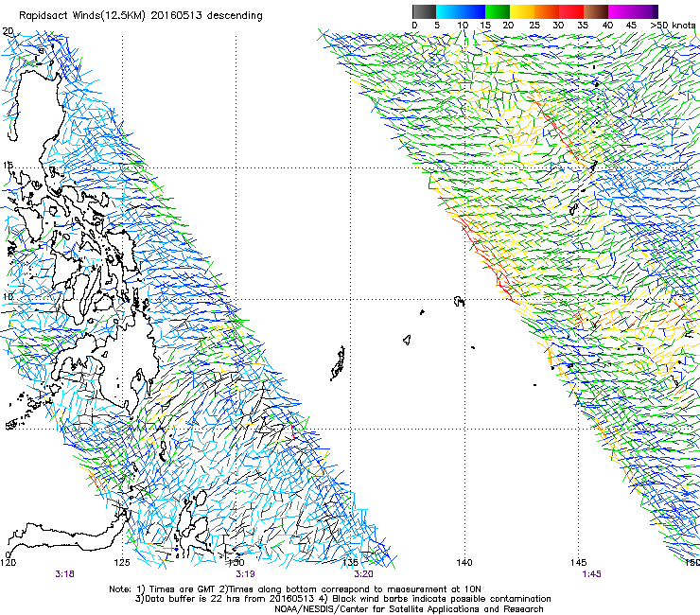Viewport: 700px width, 615px height.
Task: Click the '40' label under the color bar
Action: click(x=607, y=25)
